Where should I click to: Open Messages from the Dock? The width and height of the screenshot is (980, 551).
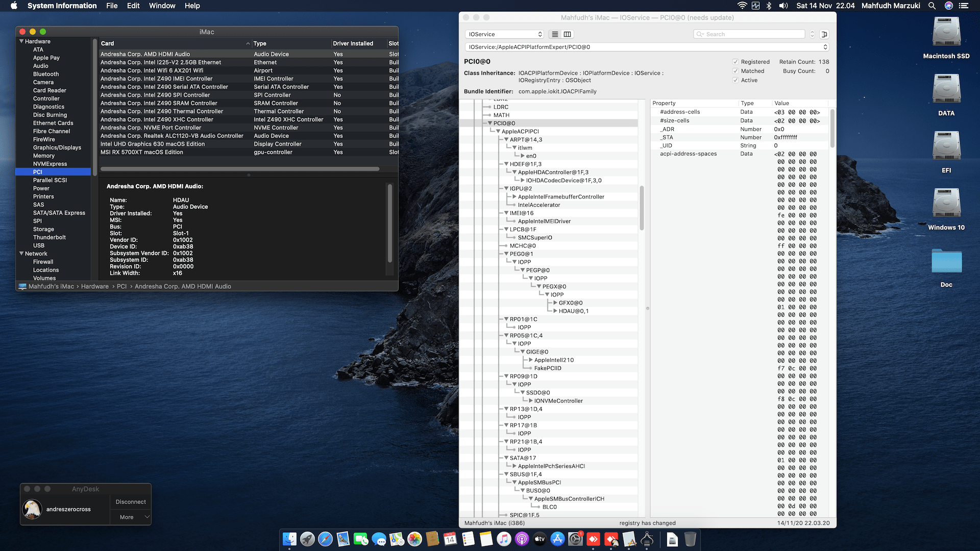coord(379,539)
